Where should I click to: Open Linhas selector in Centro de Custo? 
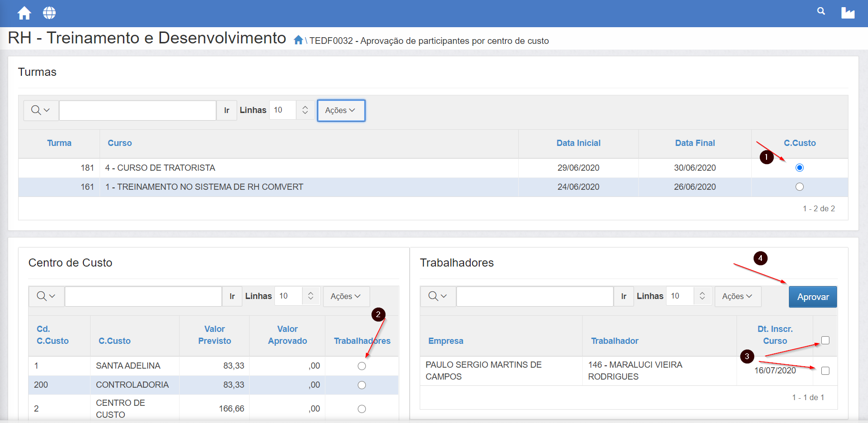tap(297, 296)
